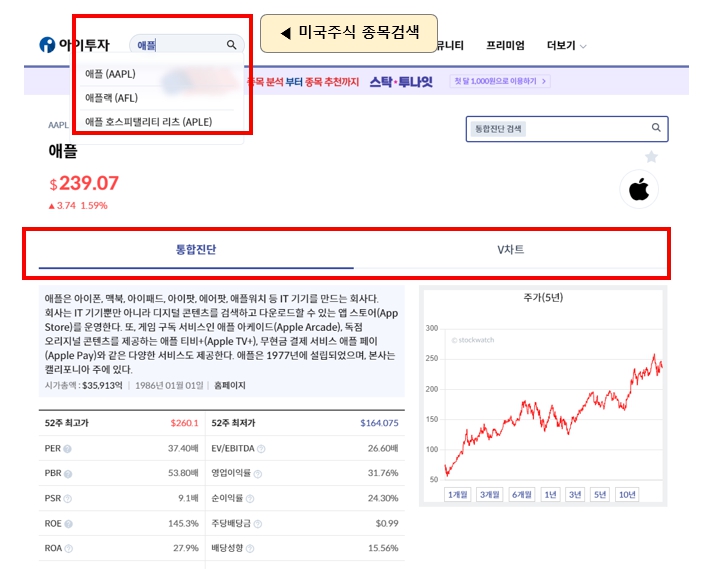This screenshot has width=704, height=570.
Task: Click 첫 달 1,000원으로 이용하기 button
Action: coord(500,81)
